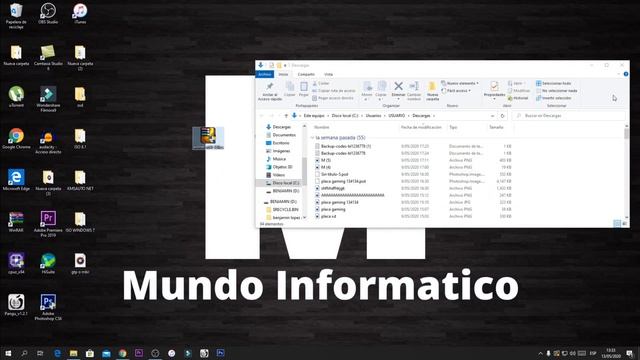Open the Nuevo elemento dropdown
This screenshot has height=360, width=640.
[x=460, y=83]
